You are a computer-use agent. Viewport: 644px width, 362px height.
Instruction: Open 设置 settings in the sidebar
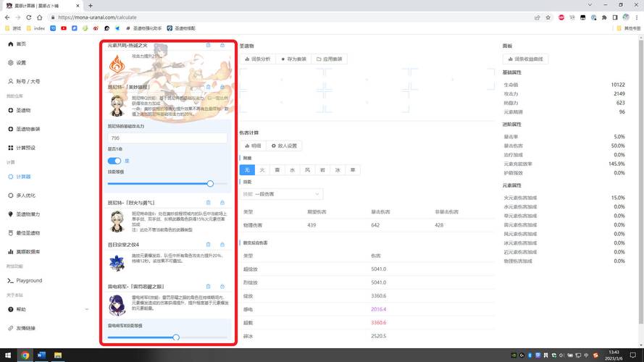[17, 63]
